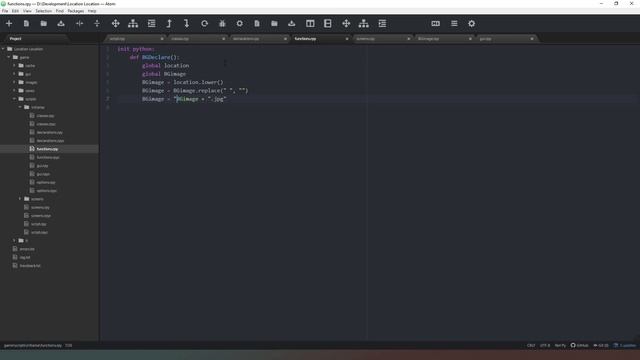Close the gui.rpy tab
The image size is (640, 360).
pyautogui.click(x=532, y=39)
